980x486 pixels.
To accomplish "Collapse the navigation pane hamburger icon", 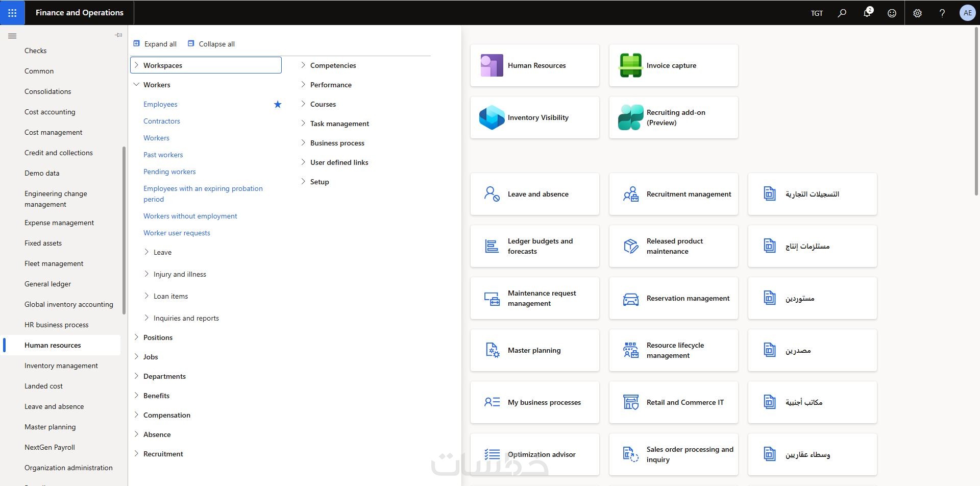I will coord(13,36).
